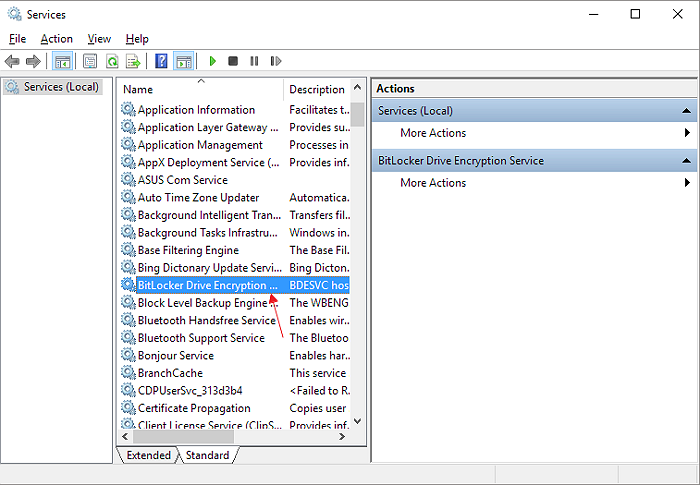Switch to the Extended tab

(148, 455)
